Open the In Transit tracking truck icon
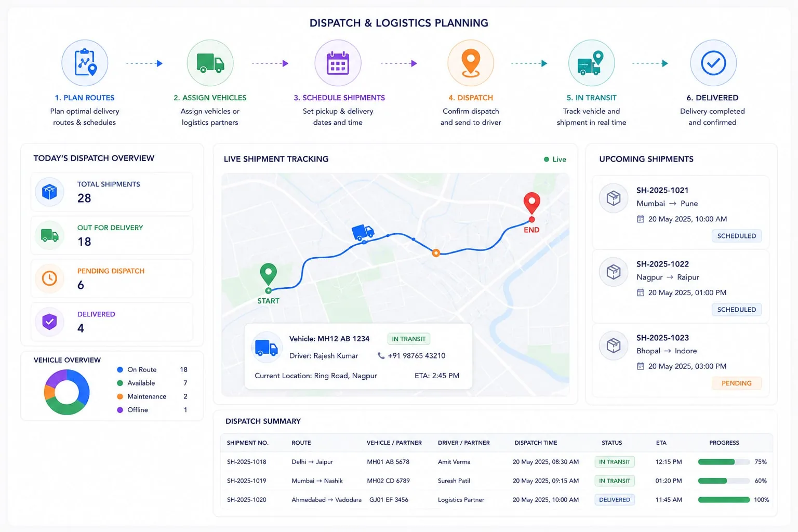The image size is (798, 532). tap(591, 63)
